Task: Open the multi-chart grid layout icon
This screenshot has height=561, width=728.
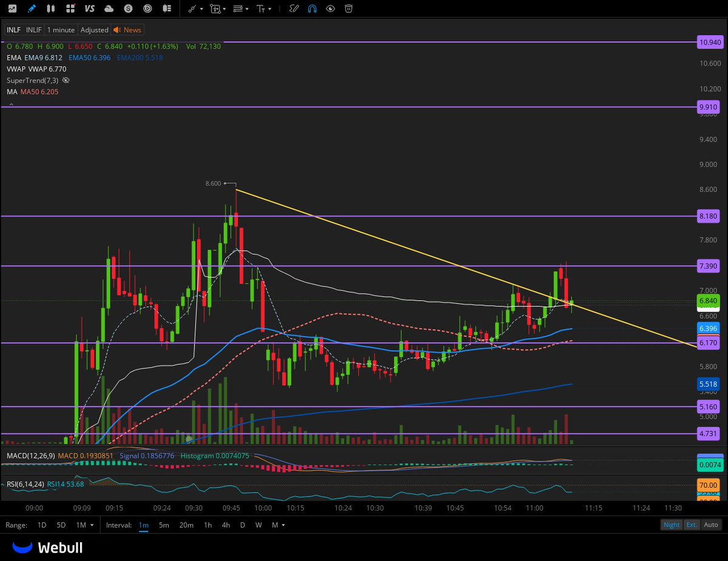Action: pyautogui.click(x=70, y=8)
